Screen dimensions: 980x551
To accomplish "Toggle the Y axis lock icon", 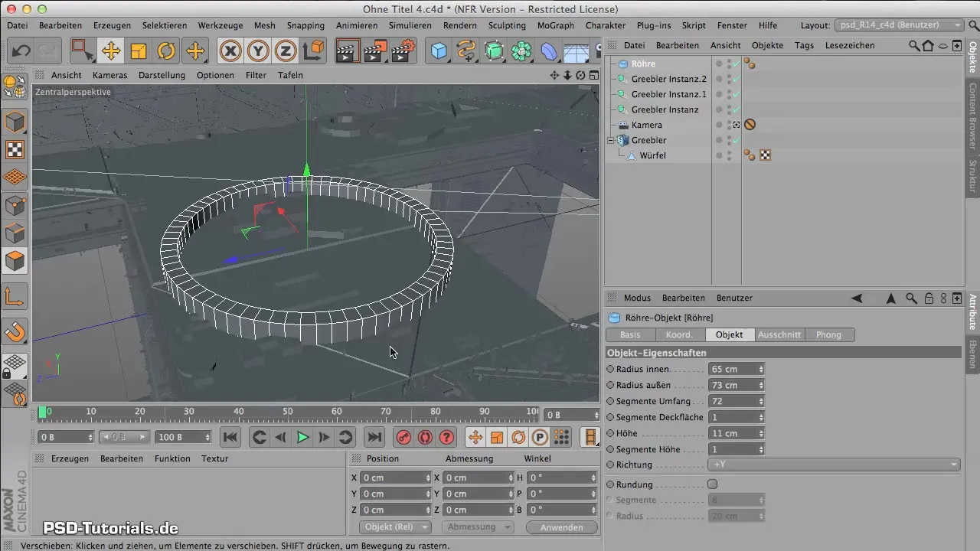I will [258, 51].
